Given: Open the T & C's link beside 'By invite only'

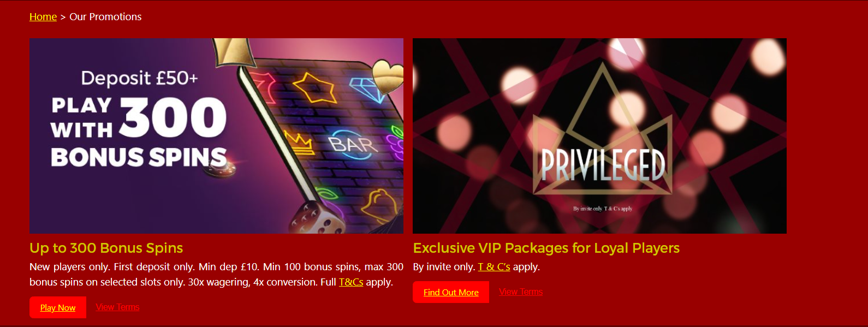Looking at the screenshot, I should pos(494,267).
